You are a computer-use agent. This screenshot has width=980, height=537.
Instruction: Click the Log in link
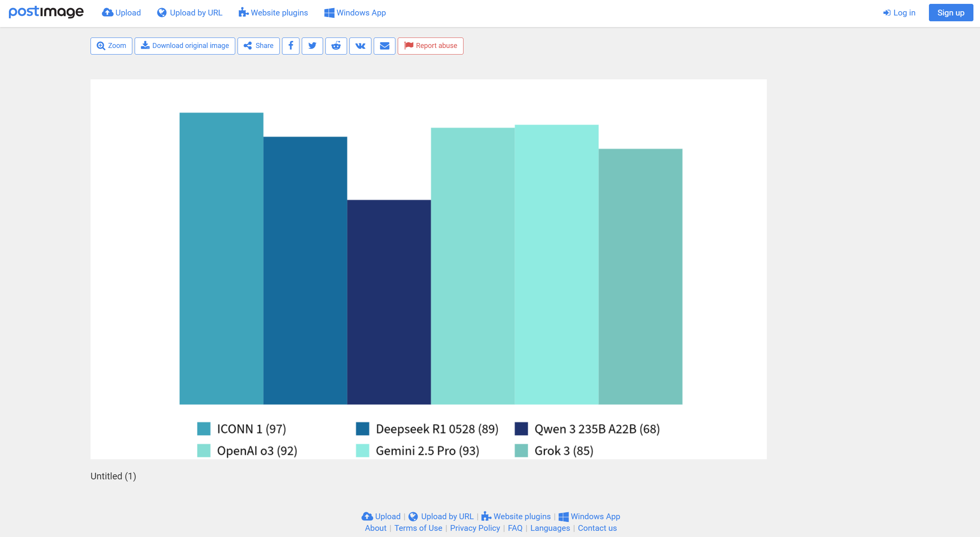(899, 13)
